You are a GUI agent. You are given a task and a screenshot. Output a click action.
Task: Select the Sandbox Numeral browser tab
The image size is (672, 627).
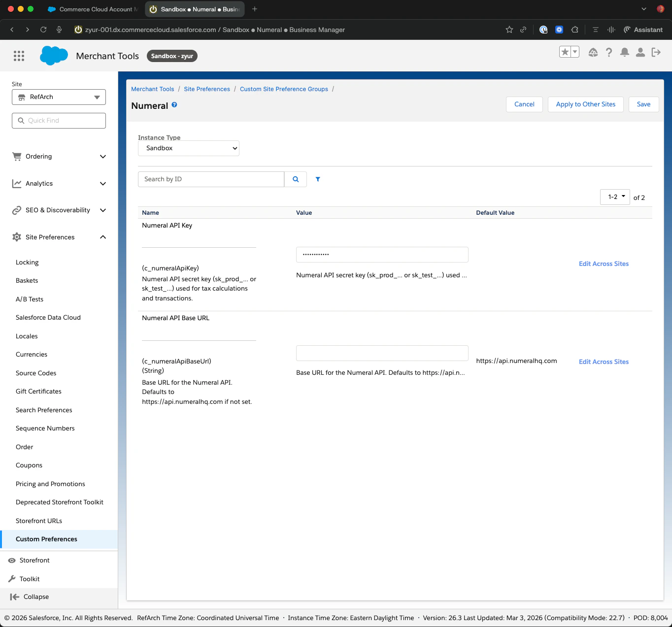[x=195, y=9]
